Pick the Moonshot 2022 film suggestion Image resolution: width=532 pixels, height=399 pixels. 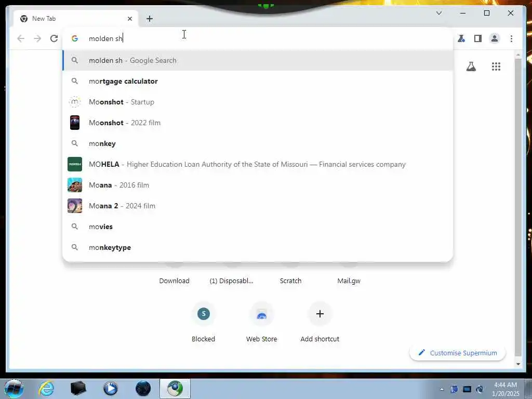coord(258,123)
